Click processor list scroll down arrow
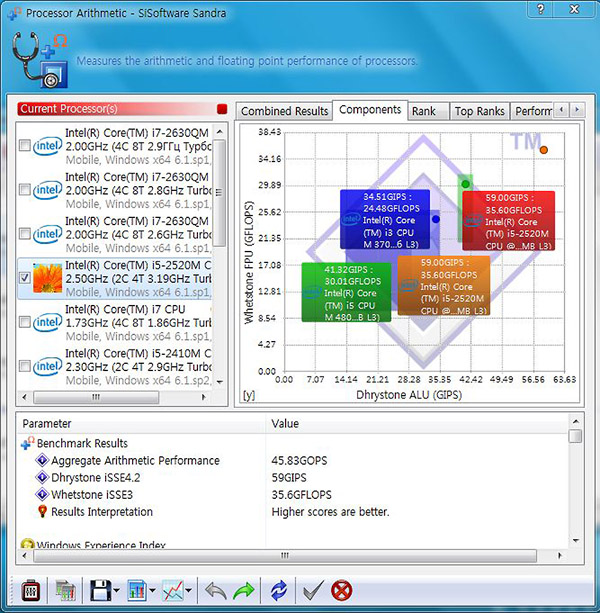Image resolution: width=600 pixels, height=613 pixels. [x=220, y=382]
